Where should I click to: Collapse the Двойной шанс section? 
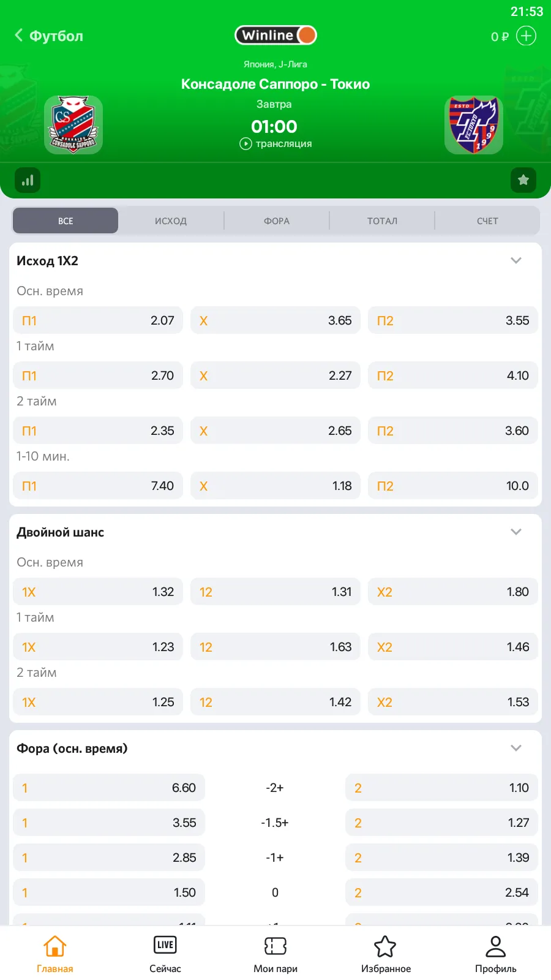516,532
